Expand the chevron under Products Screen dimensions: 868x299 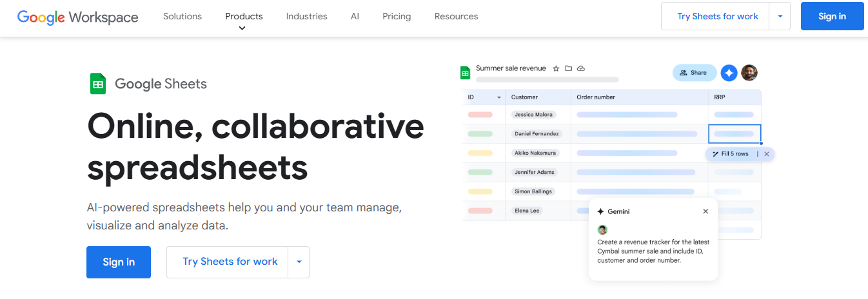[242, 28]
